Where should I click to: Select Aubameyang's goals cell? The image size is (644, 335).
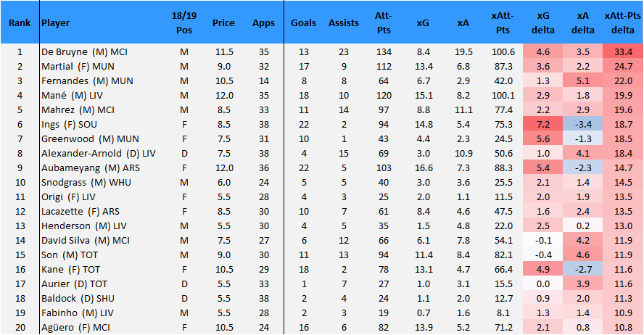coord(304,168)
